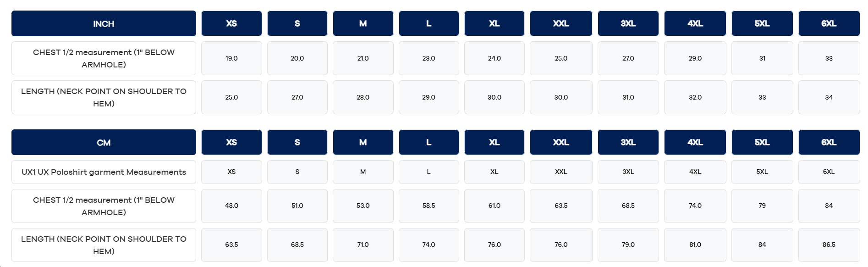This screenshot has height=267, width=868.
Task: Select the 3XL column header in INCH table
Action: coord(628,24)
